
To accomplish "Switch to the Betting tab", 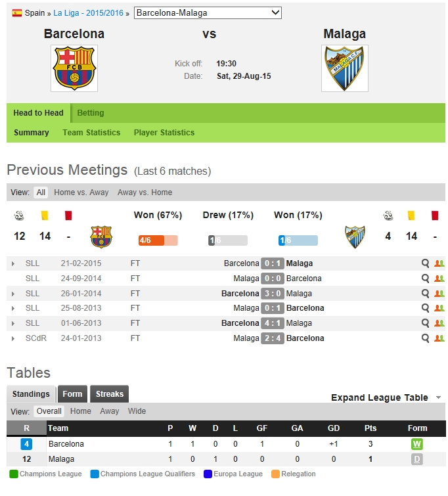I will 91,113.
